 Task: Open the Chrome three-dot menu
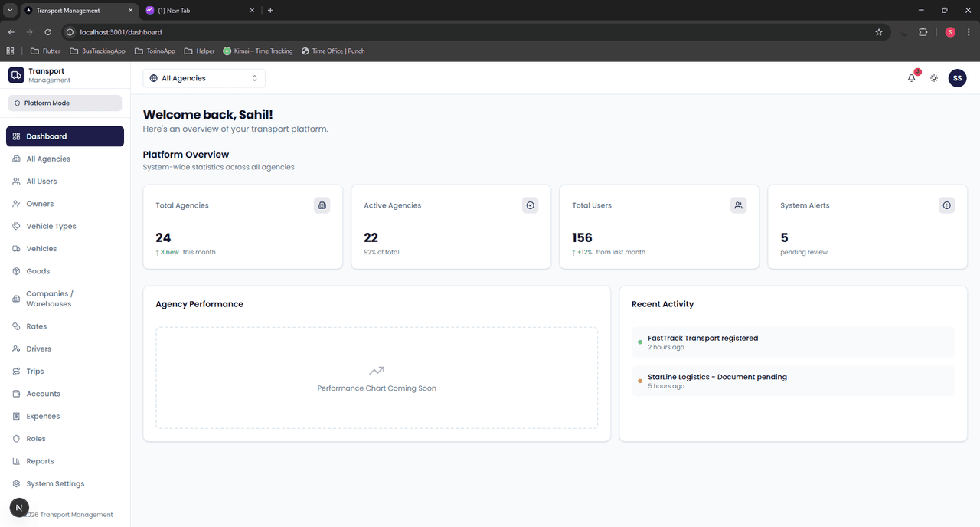969,32
